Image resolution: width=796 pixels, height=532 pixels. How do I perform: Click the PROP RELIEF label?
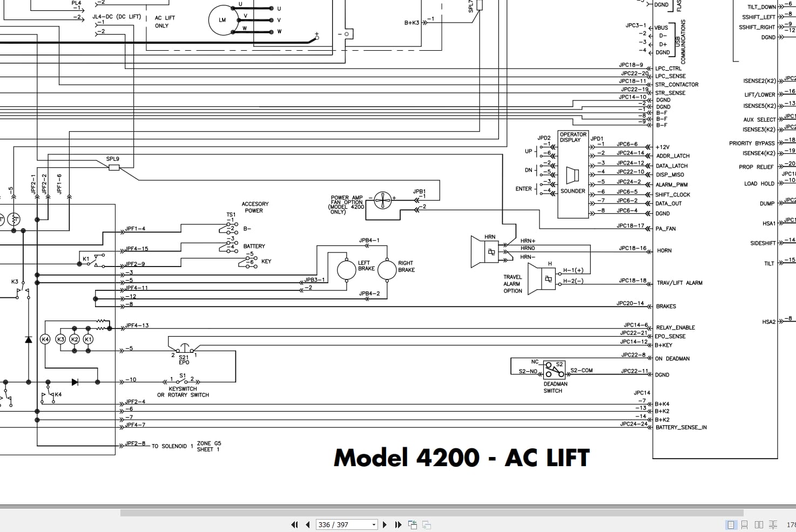(756, 167)
